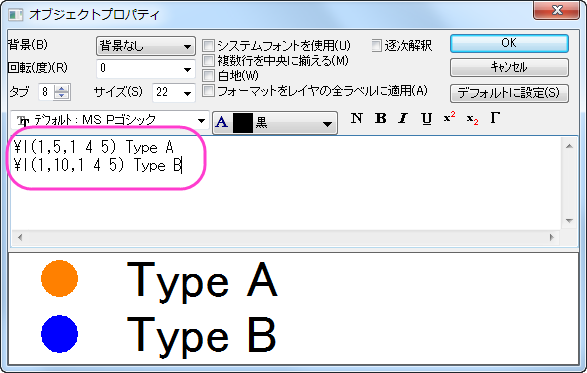This screenshot has height=373, width=587.
Task: Click the キャンセル button
Action: point(509,67)
